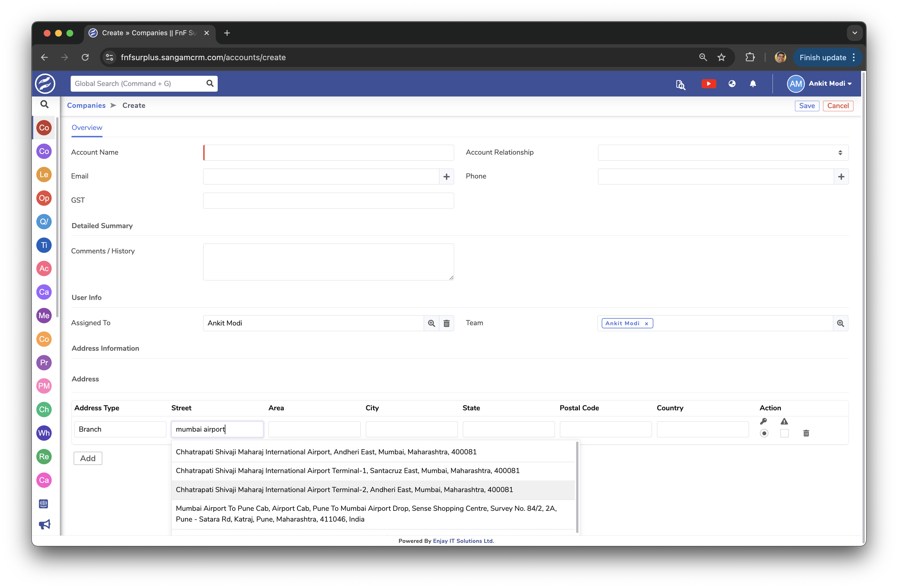Delete the address row with trash icon

(x=806, y=433)
